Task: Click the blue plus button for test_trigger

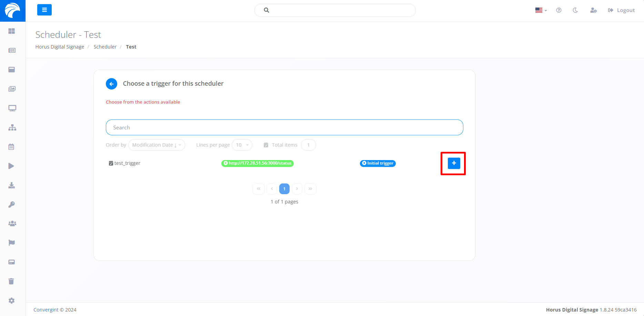Action: tap(454, 163)
